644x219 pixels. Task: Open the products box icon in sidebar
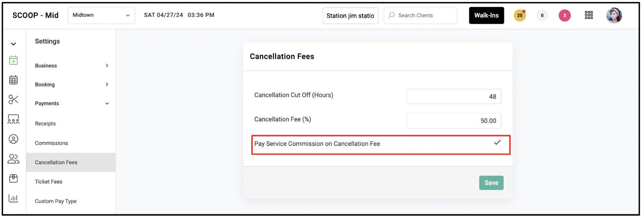pyautogui.click(x=13, y=179)
